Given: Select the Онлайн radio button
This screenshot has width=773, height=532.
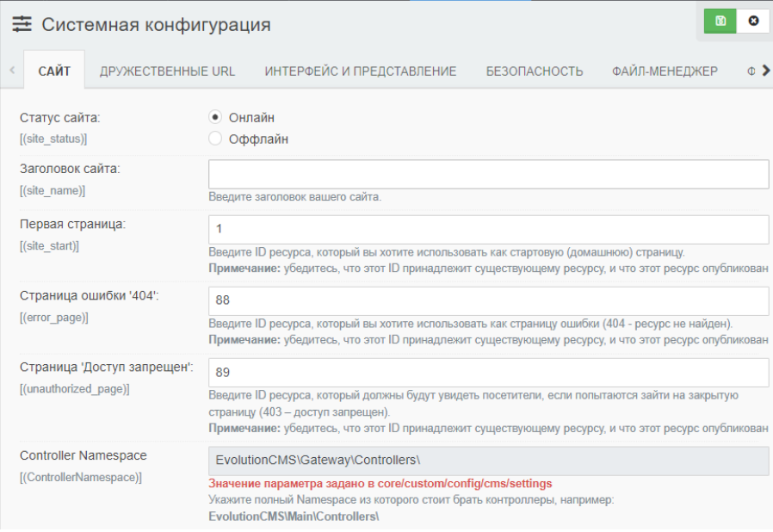Looking at the screenshot, I should point(215,118).
